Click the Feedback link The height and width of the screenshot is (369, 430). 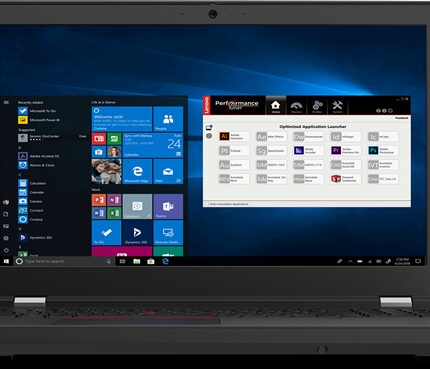pos(402,118)
